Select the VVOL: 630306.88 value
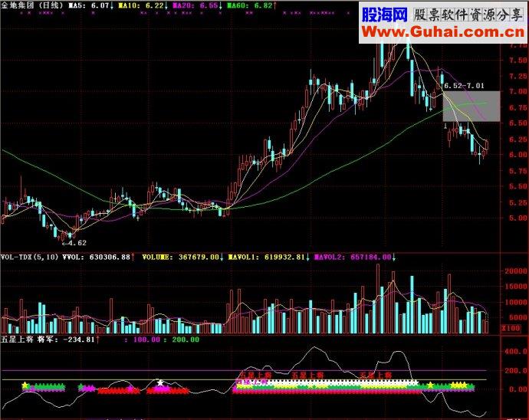 (x=96, y=257)
